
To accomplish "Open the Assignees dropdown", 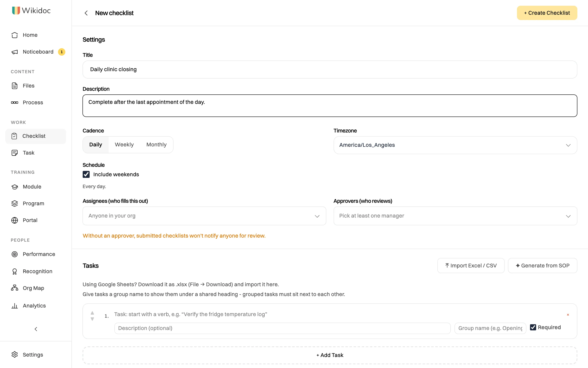I will (204, 216).
